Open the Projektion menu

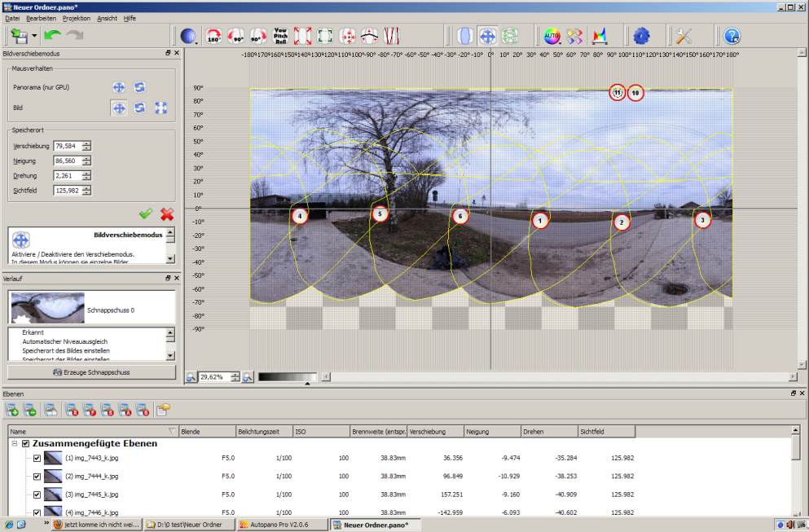point(77,17)
